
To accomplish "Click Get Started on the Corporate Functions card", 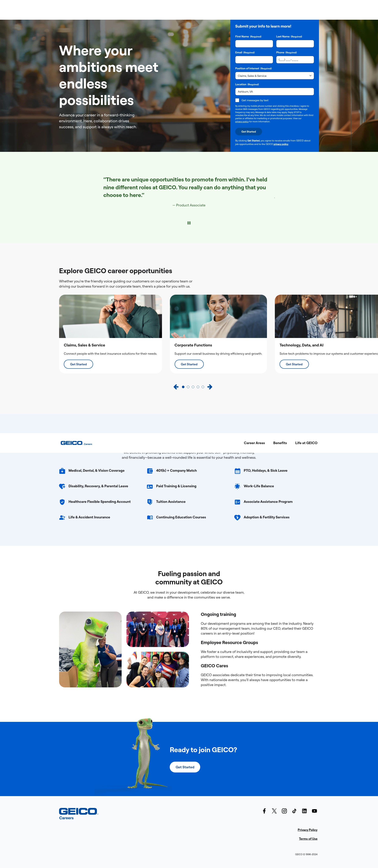I will coord(189,364).
